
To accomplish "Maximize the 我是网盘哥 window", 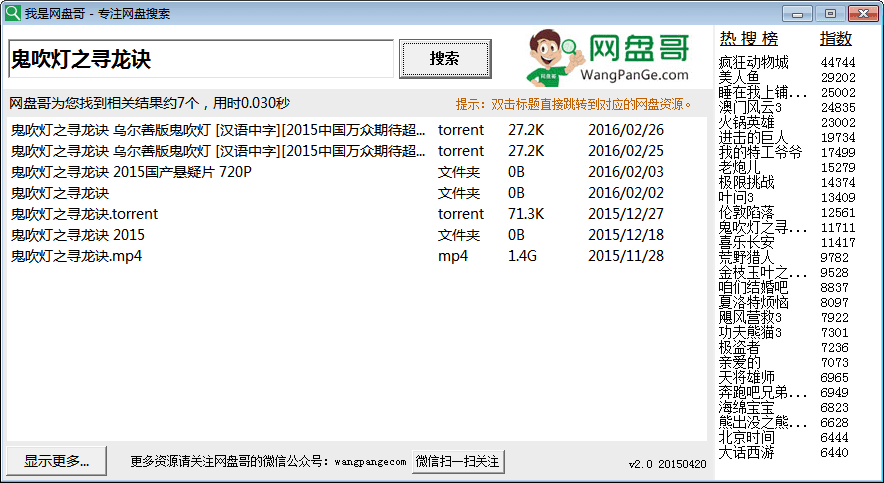I will coord(830,14).
